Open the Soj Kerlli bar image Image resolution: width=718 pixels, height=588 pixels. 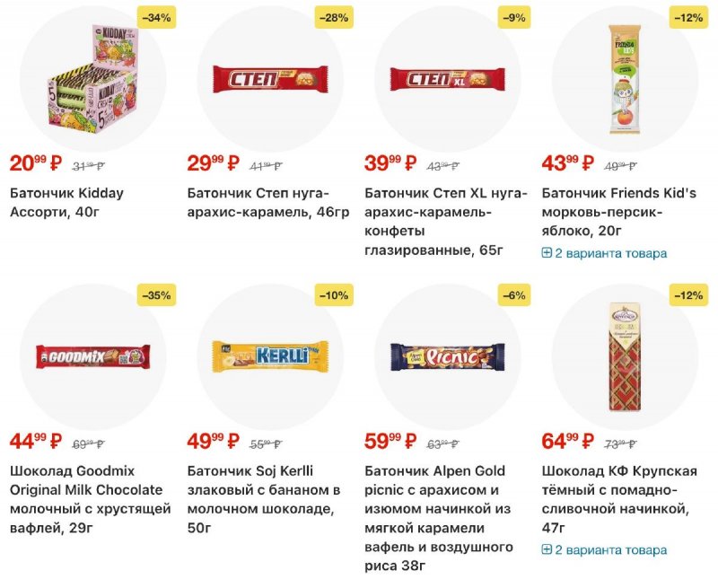click(x=268, y=356)
